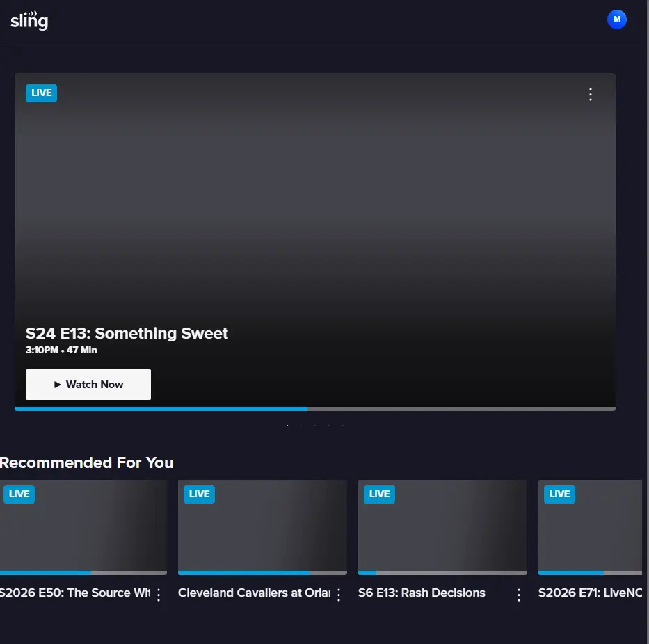
Task: Select the first carousel dot
Action: tap(287, 426)
